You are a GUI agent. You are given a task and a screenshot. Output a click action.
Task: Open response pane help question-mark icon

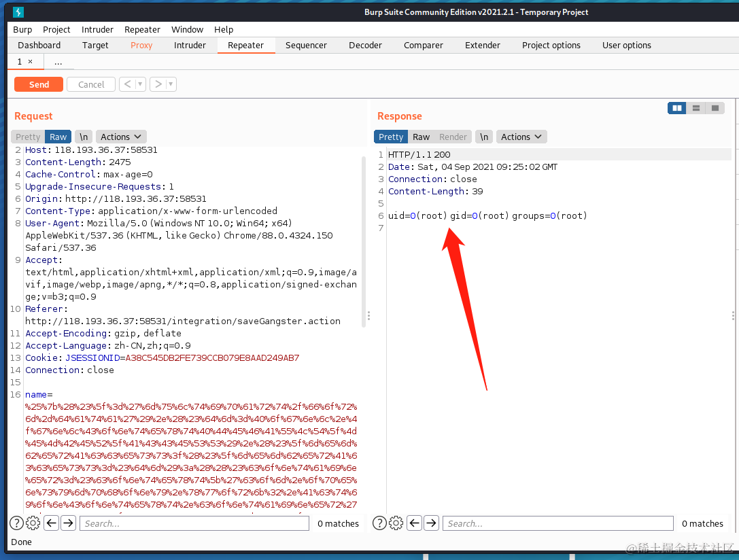(x=379, y=523)
